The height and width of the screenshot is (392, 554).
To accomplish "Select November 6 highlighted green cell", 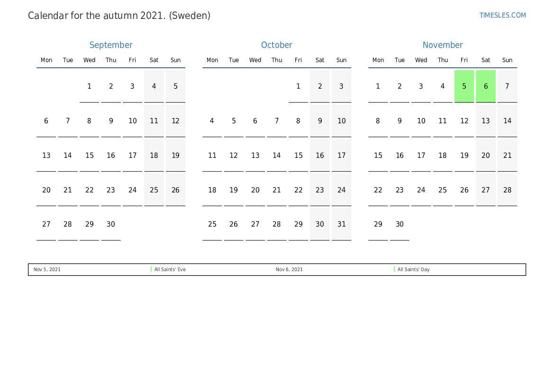I will tap(486, 86).
